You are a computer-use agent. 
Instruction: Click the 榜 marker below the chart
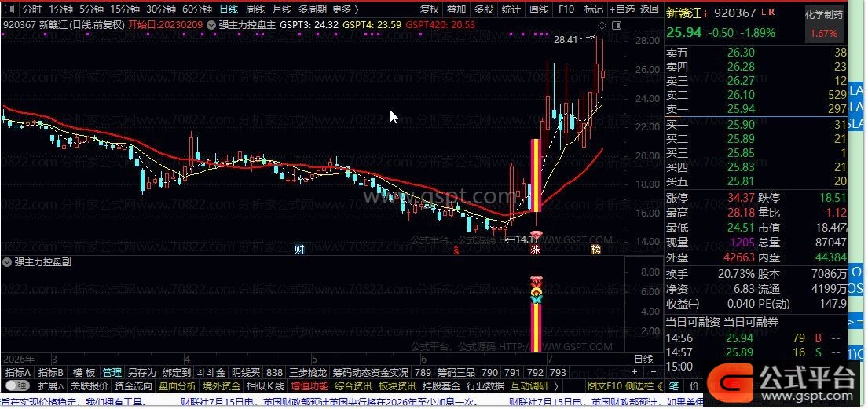595,250
